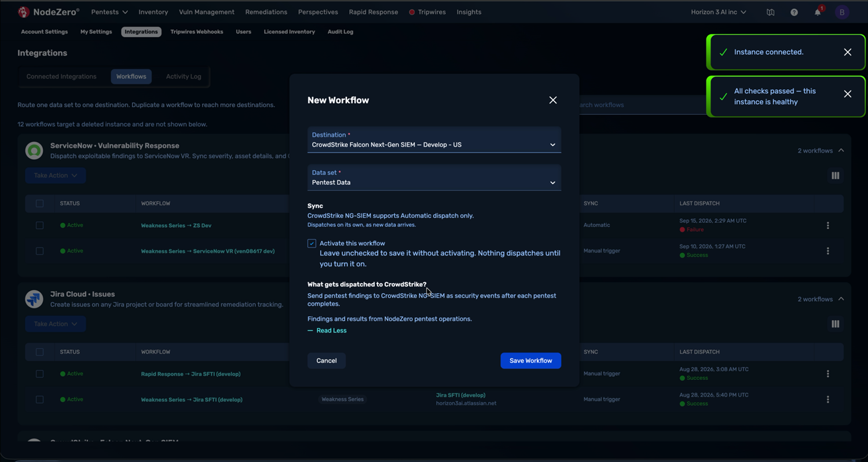868x462 pixels.
Task: Open the notifications bell icon
Action: point(818,12)
